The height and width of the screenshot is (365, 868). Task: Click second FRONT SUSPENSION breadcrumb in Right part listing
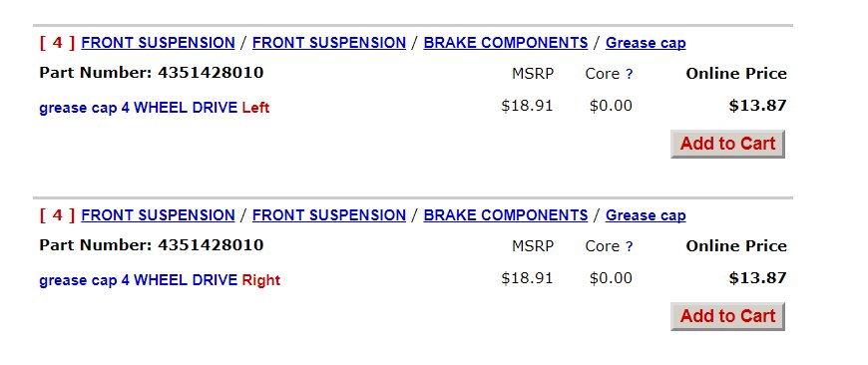click(x=329, y=215)
